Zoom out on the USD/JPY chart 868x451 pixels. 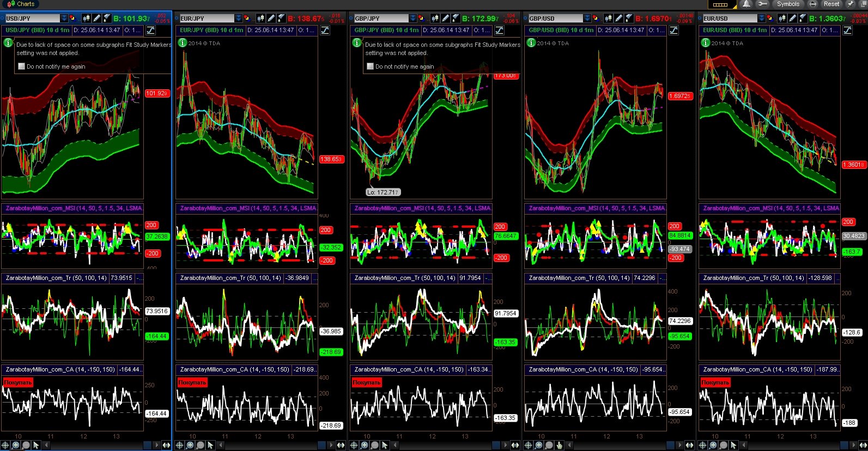(x=26, y=446)
